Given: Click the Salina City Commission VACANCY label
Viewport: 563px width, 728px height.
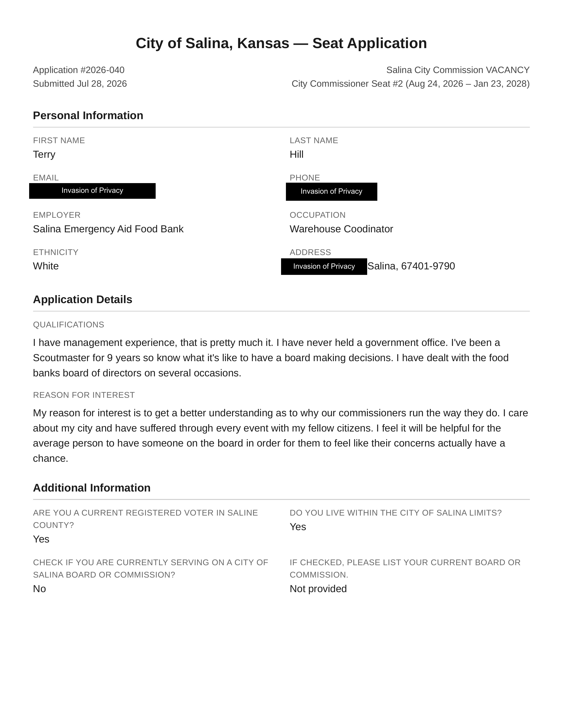Looking at the screenshot, I should (458, 70).
